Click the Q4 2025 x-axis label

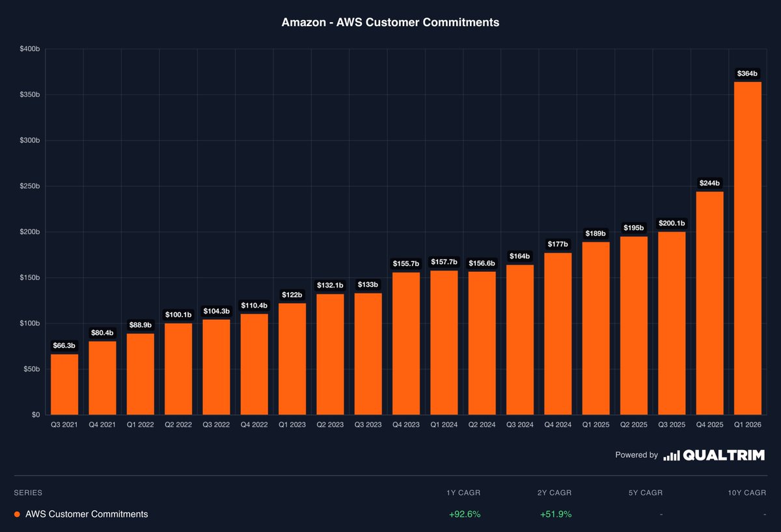709,424
